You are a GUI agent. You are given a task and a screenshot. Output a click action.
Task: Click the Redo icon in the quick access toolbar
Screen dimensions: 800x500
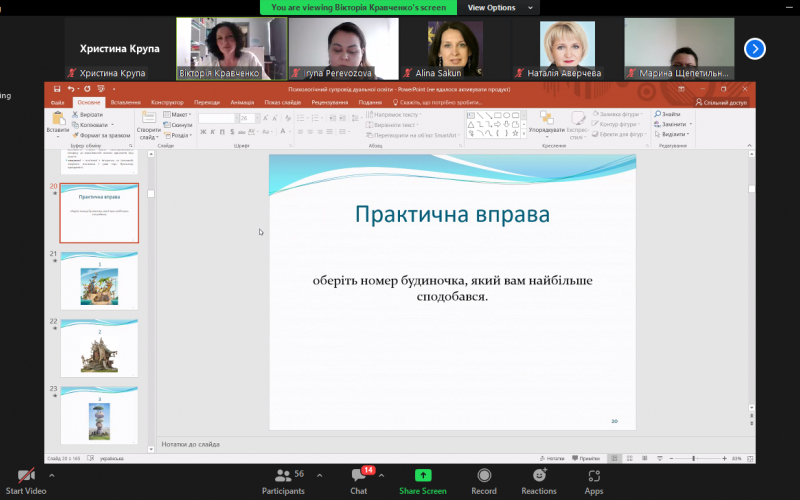coord(87,89)
